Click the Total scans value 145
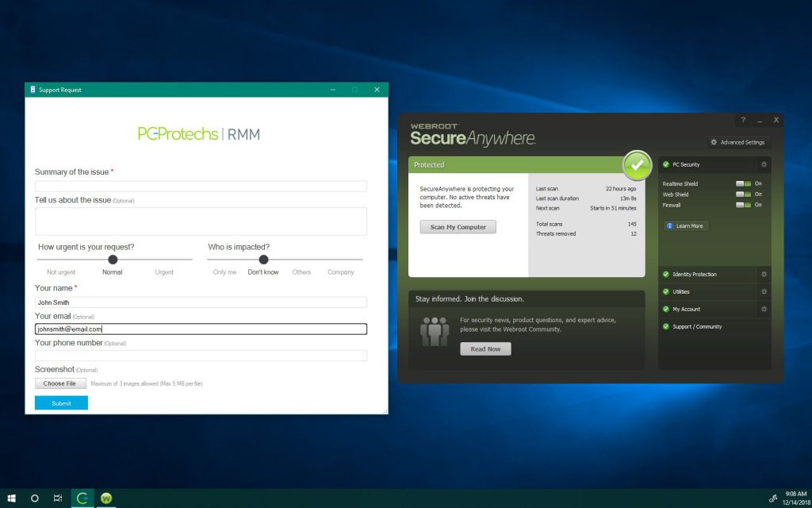 pyautogui.click(x=632, y=224)
